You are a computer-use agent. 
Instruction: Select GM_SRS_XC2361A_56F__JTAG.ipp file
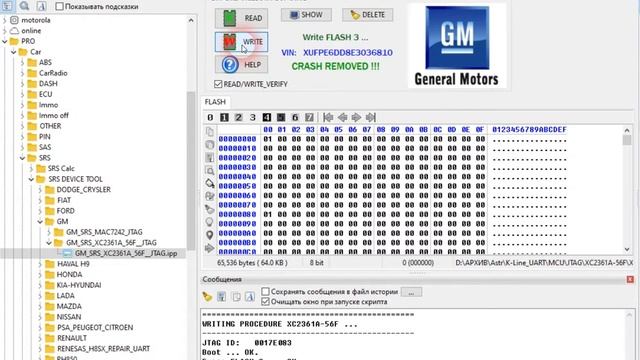pyautogui.click(x=126, y=253)
